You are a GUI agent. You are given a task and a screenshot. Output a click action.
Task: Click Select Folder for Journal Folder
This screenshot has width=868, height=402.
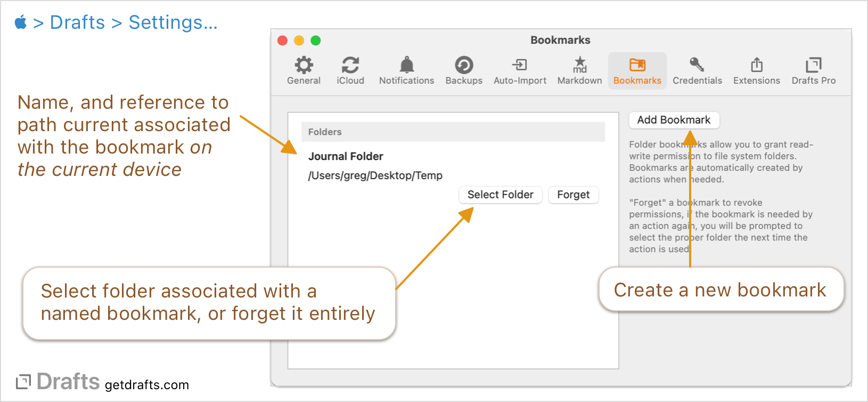(501, 195)
